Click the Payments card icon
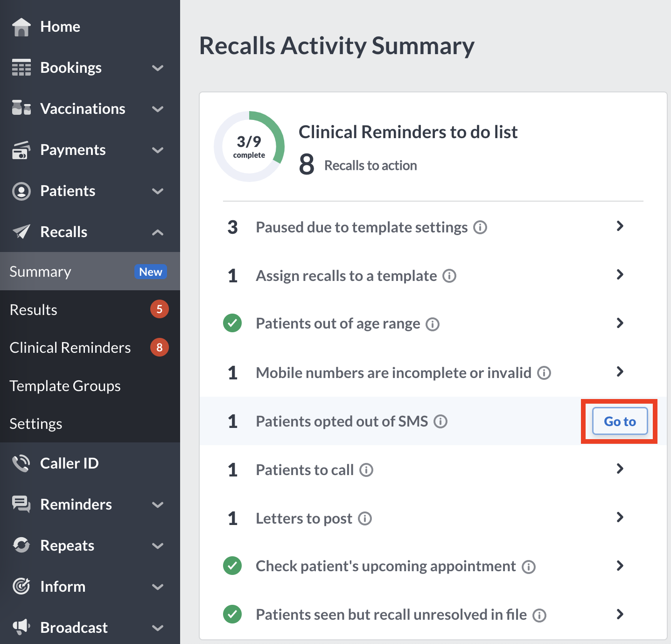The width and height of the screenshot is (671, 644). pyautogui.click(x=21, y=150)
